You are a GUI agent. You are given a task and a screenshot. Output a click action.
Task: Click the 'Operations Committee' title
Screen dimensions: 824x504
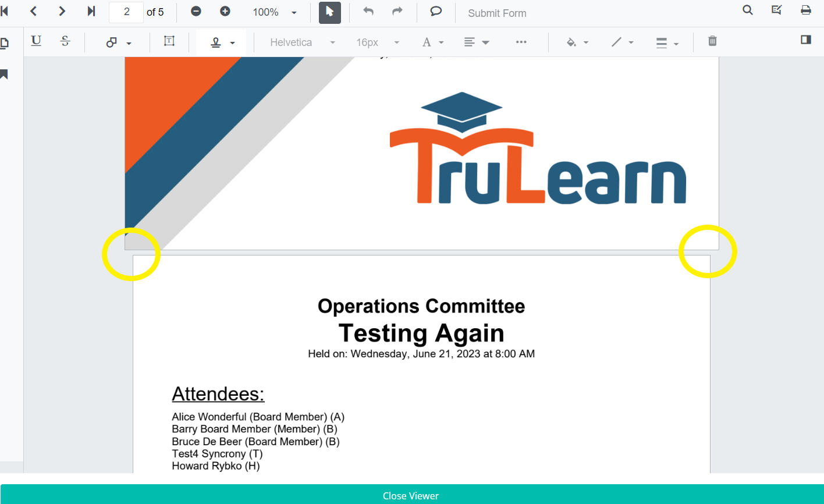421,306
